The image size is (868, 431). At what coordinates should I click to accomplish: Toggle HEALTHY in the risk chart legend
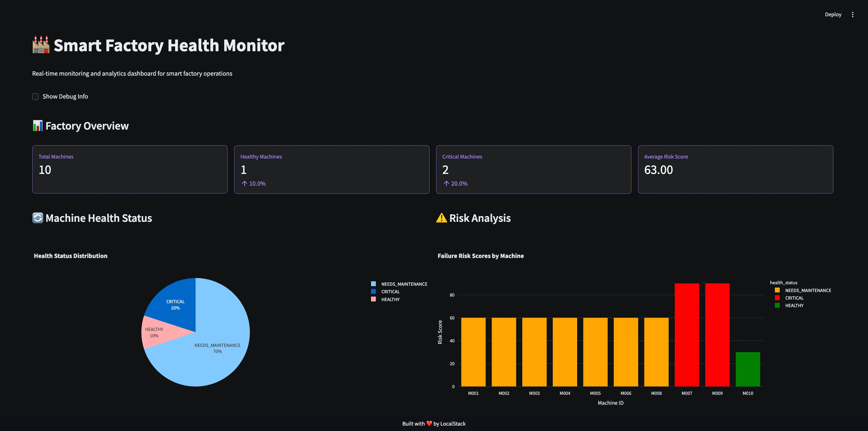tap(794, 306)
